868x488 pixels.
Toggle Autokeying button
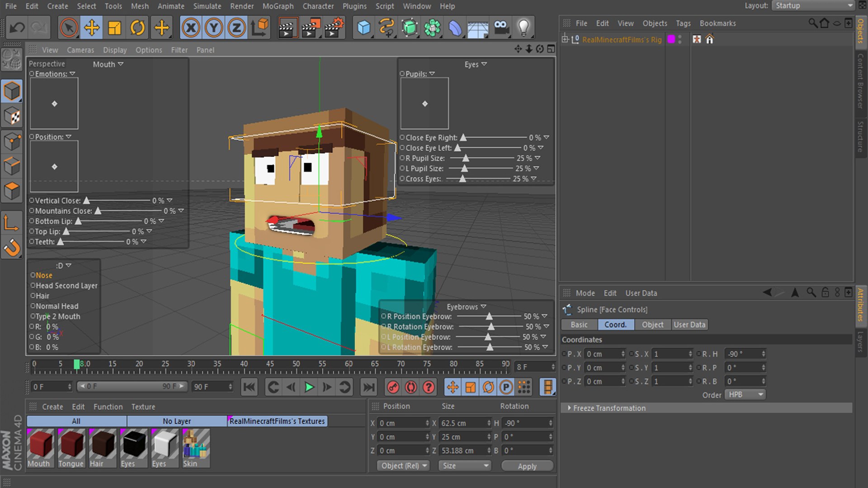(x=411, y=387)
